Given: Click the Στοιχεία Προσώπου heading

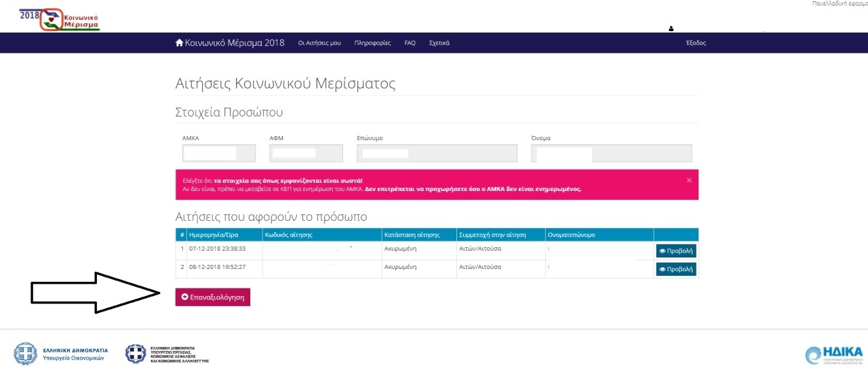Looking at the screenshot, I should [229, 112].
